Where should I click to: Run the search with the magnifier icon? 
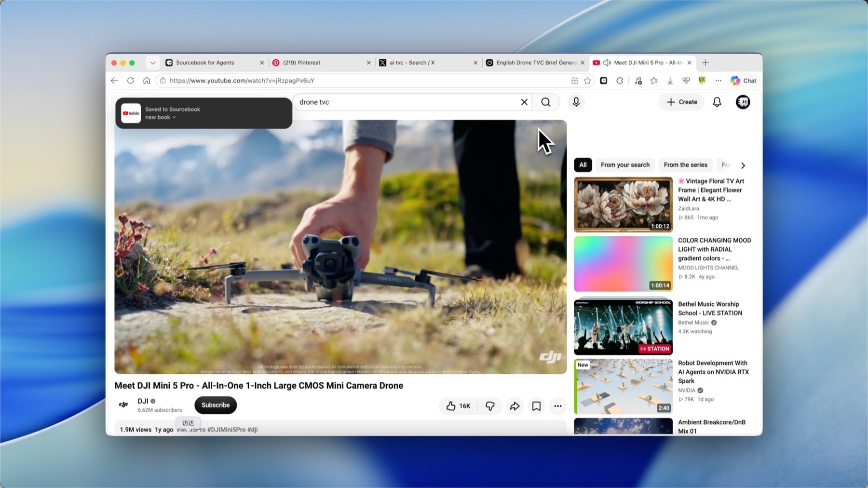pos(546,102)
